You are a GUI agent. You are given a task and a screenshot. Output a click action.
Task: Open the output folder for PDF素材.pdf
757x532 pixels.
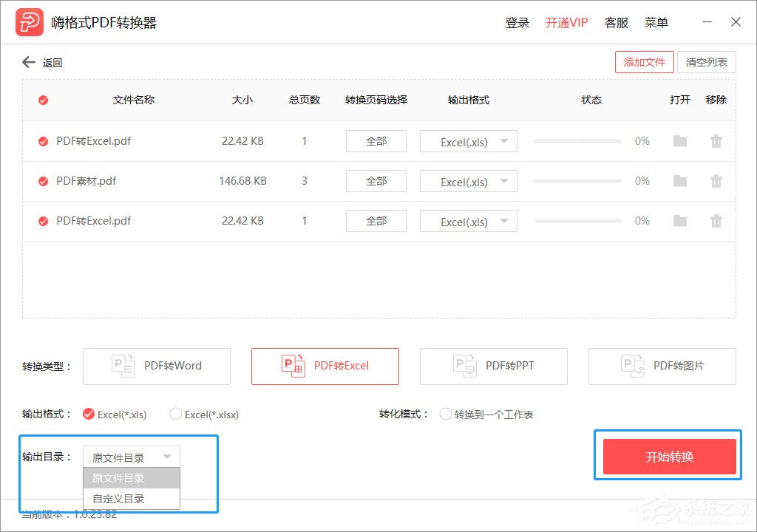click(679, 181)
